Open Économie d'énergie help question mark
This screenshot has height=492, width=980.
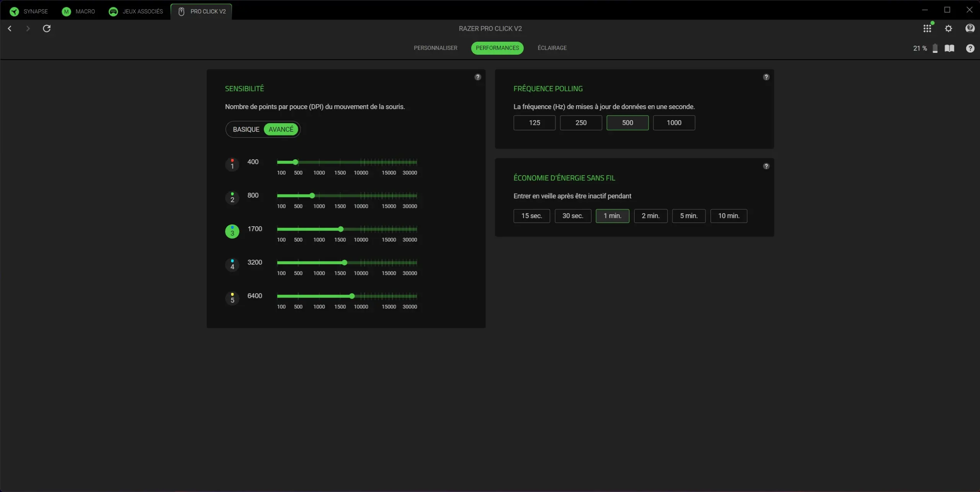tap(766, 166)
